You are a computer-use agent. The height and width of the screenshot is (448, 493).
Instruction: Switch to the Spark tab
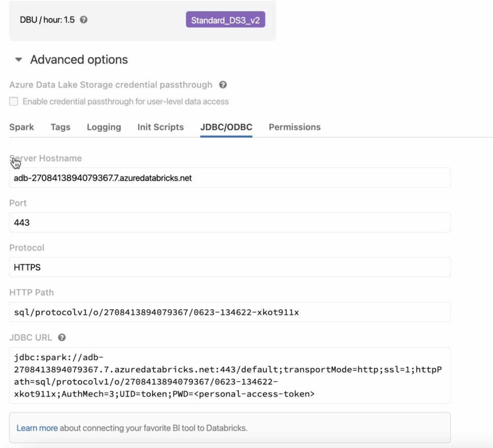click(x=21, y=127)
